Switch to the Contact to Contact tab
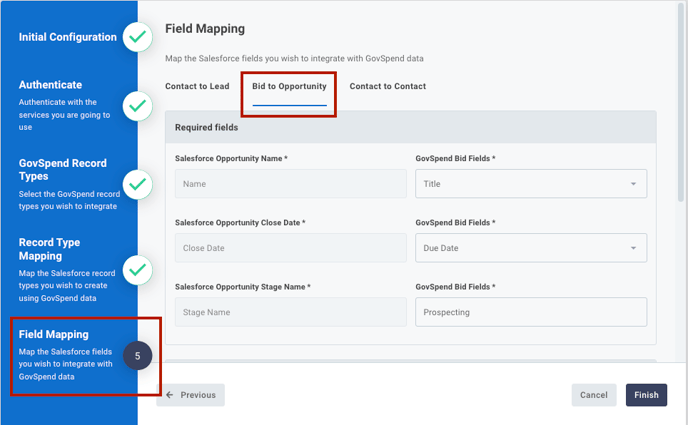This screenshot has width=688, height=425. (387, 86)
